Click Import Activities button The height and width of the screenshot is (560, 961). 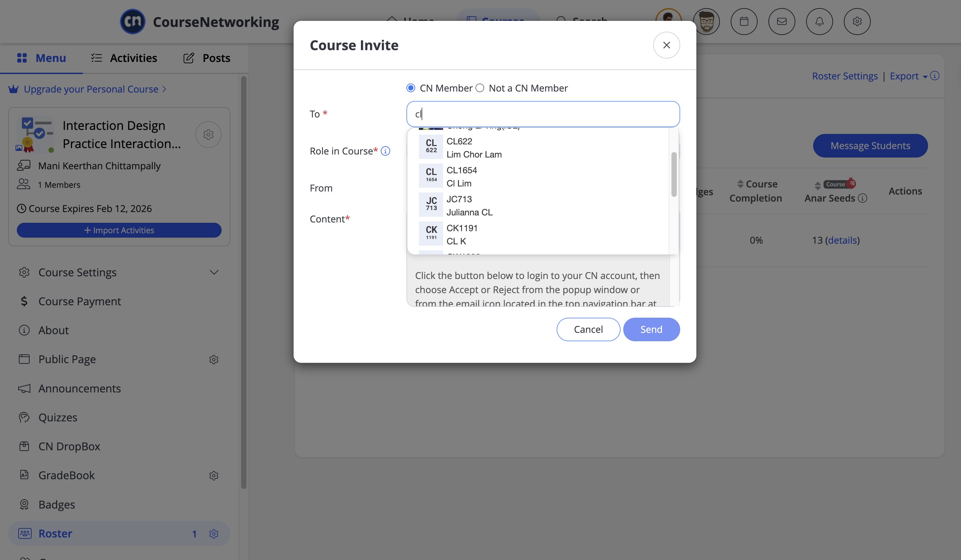pos(119,230)
